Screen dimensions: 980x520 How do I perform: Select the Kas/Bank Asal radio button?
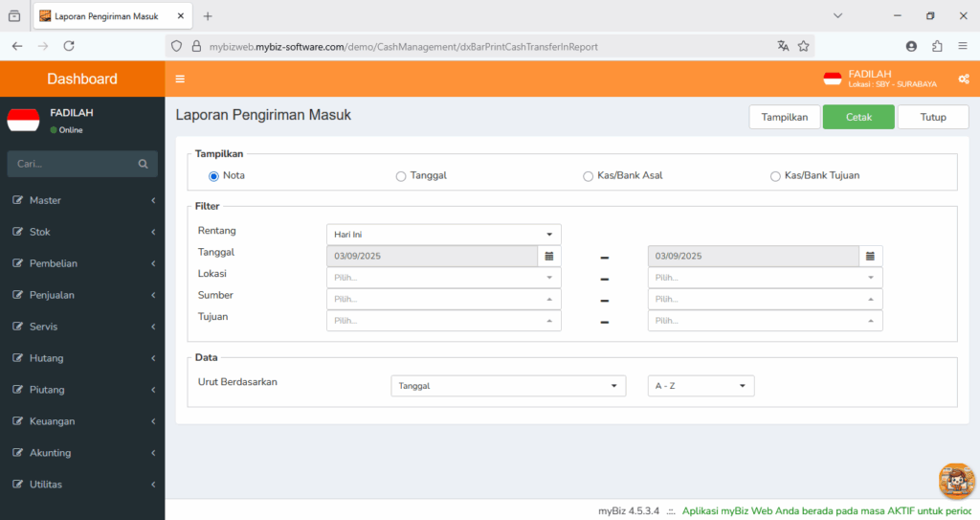pyautogui.click(x=589, y=176)
